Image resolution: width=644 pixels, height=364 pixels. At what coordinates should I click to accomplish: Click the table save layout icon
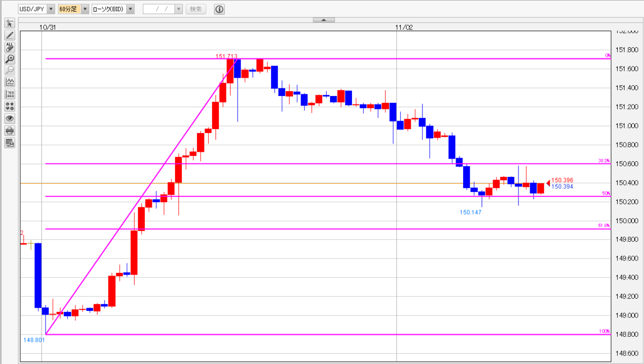tap(10, 143)
